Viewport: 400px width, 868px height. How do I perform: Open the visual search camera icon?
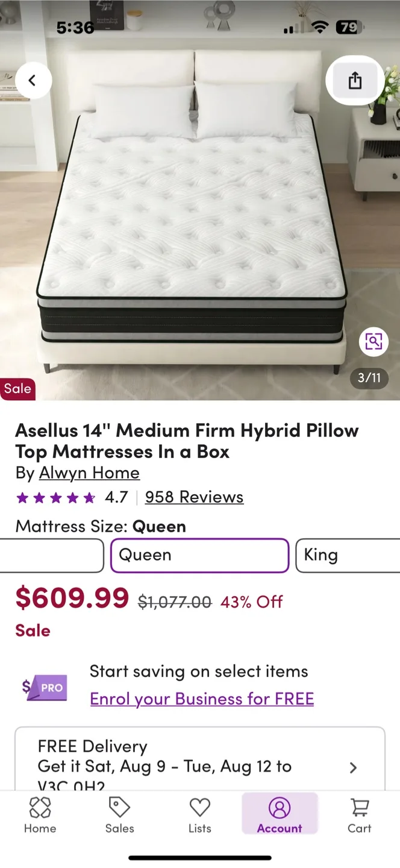coord(373,341)
